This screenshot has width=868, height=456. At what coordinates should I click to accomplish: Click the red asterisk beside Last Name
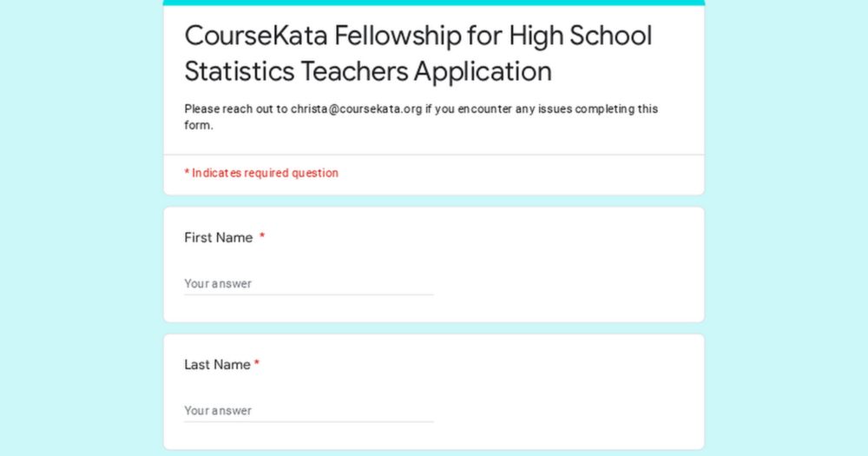tap(257, 363)
